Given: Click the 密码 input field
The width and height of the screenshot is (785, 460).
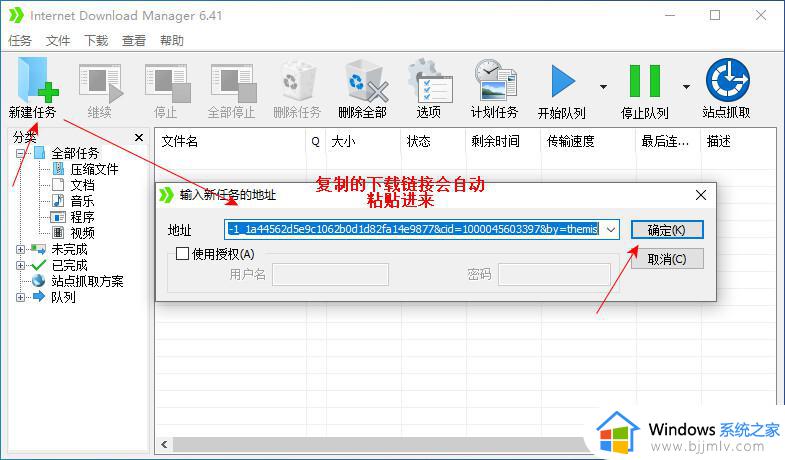Looking at the screenshot, I should 554,275.
